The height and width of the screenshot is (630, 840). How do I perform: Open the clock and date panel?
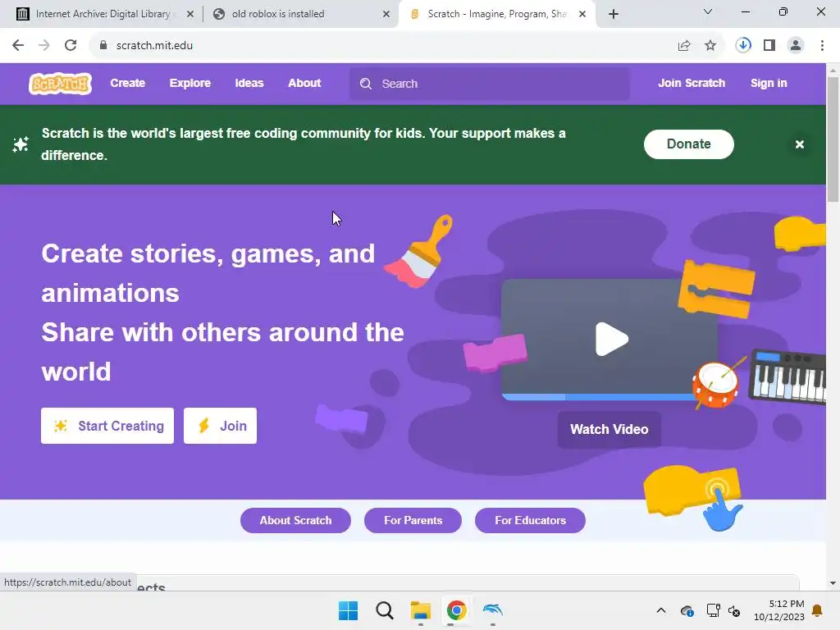tap(779, 610)
